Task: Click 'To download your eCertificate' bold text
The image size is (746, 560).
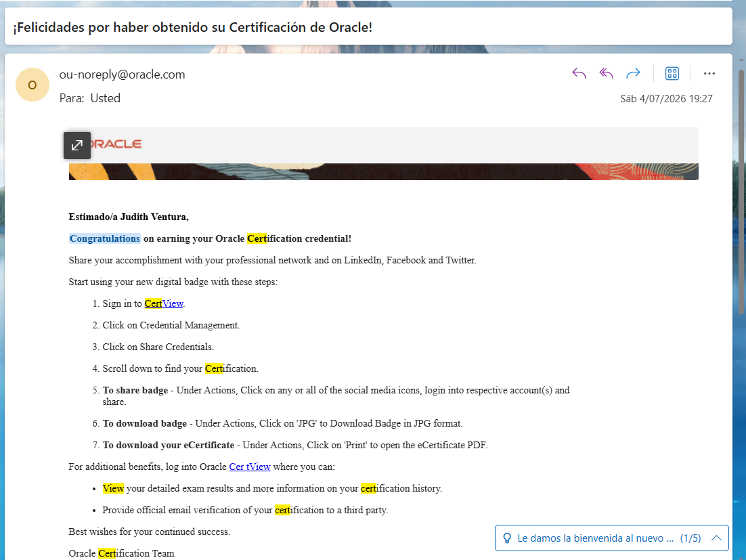Action: point(169,446)
